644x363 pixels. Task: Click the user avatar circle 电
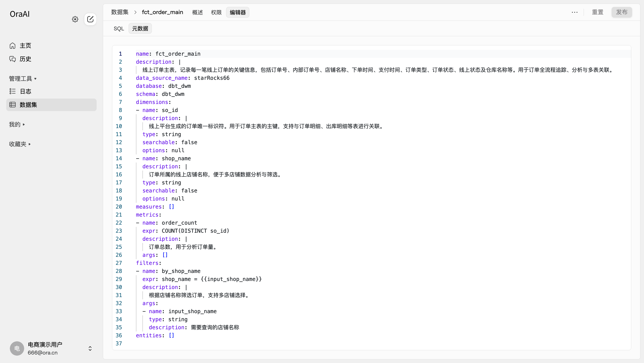click(x=17, y=348)
